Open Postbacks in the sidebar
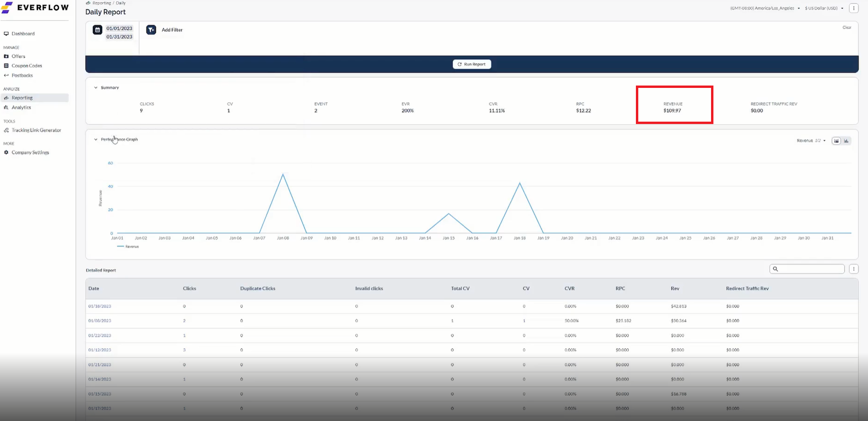The height and width of the screenshot is (421, 868). pyautogui.click(x=22, y=75)
